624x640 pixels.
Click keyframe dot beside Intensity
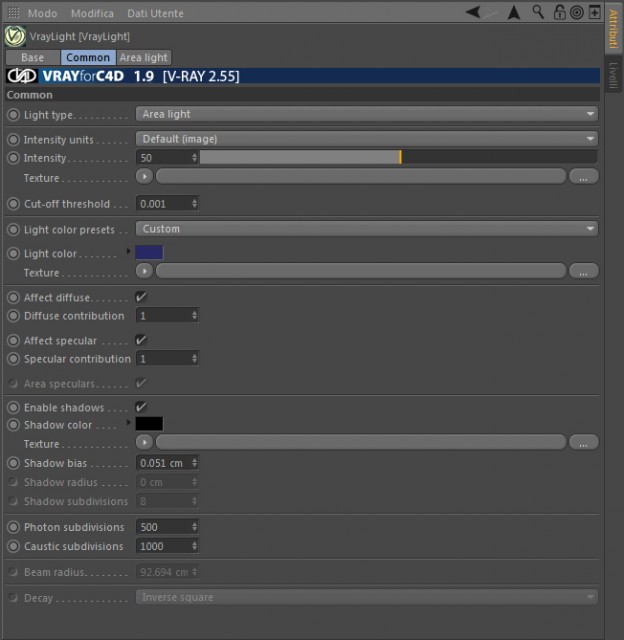[13, 158]
